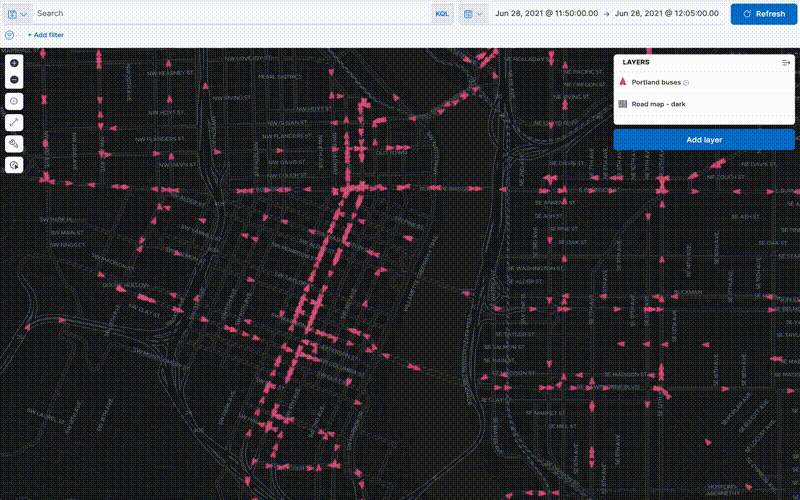This screenshot has height=500, width=800.
Task: Open Road map - dark layer actions
Action: 659,104
